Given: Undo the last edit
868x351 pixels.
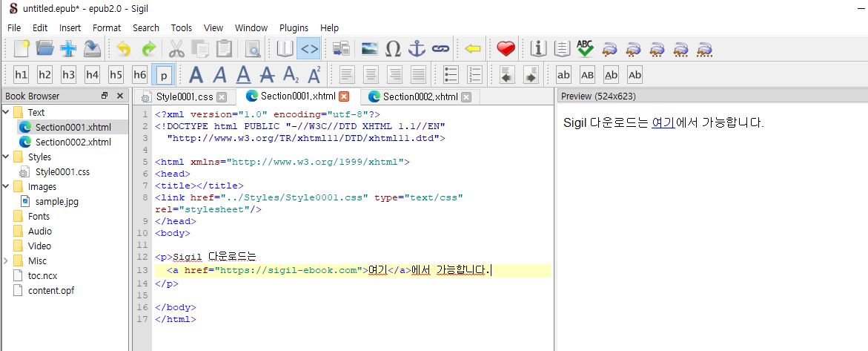Looking at the screenshot, I should pyautogui.click(x=124, y=49).
